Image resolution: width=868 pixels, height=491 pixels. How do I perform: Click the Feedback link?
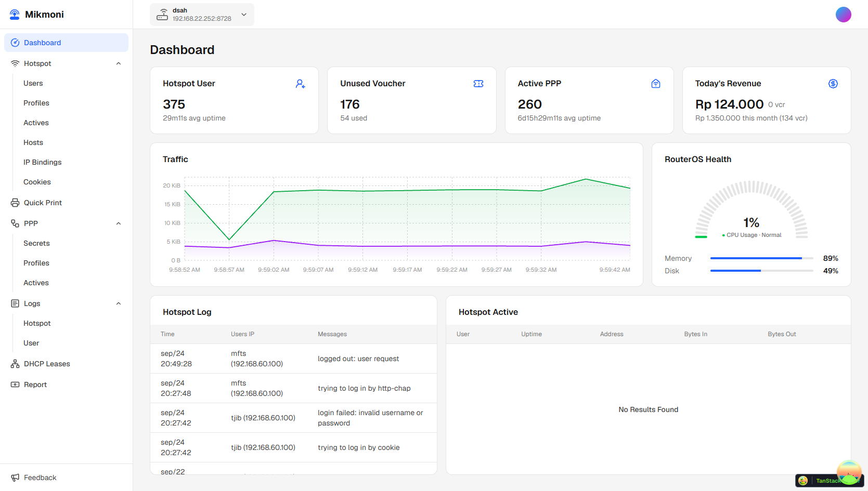[40, 477]
